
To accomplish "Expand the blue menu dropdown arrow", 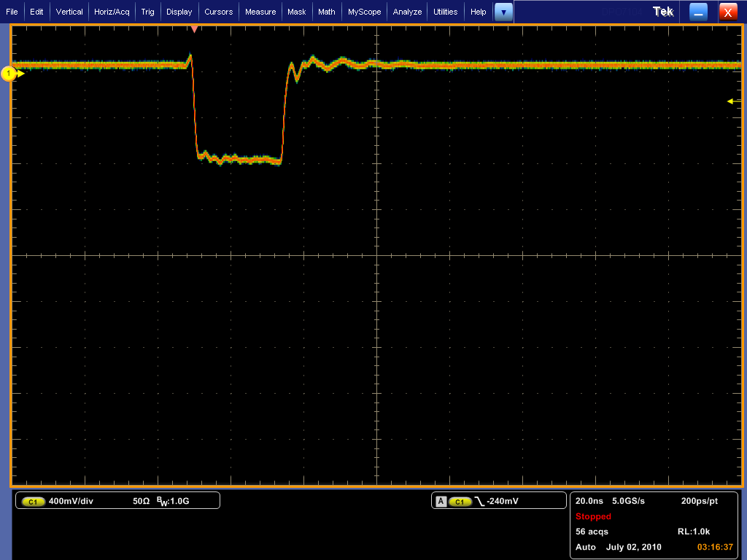I will [503, 12].
